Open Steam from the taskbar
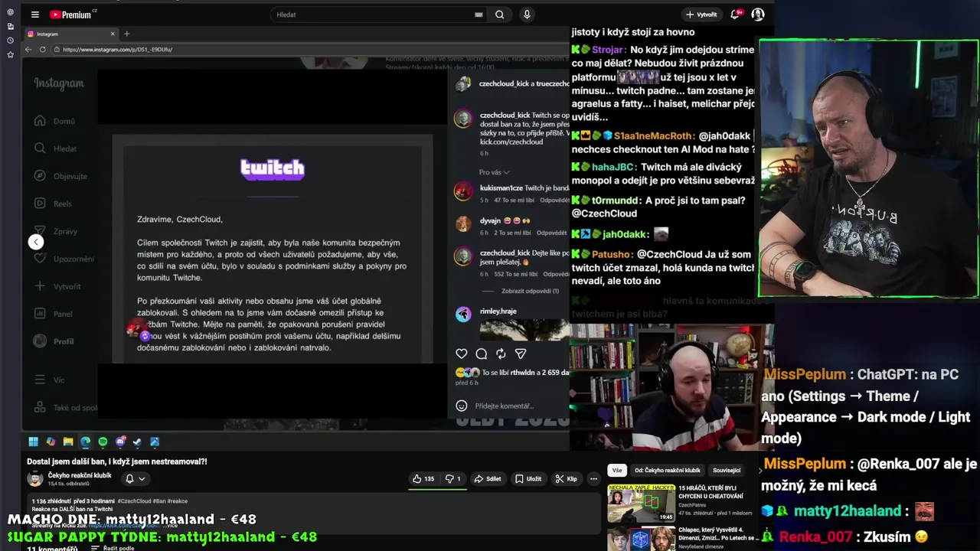980x551 pixels. 137,442
